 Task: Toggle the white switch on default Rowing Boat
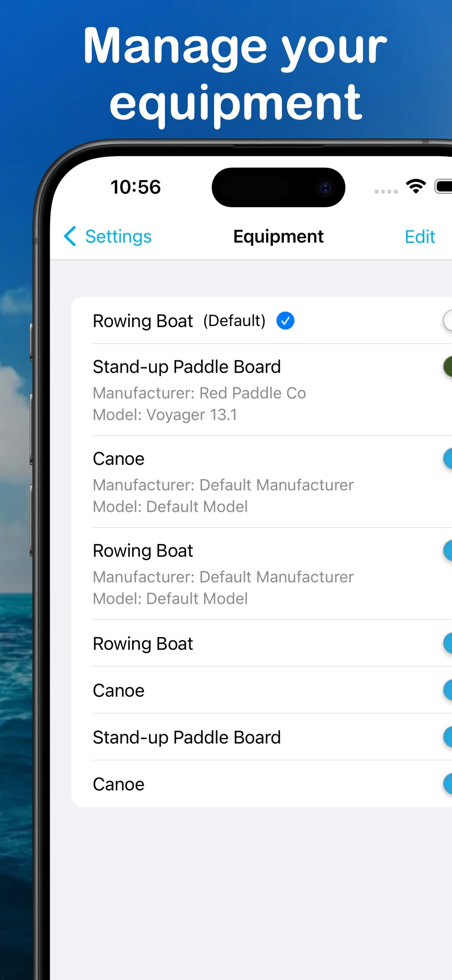pyautogui.click(x=447, y=321)
